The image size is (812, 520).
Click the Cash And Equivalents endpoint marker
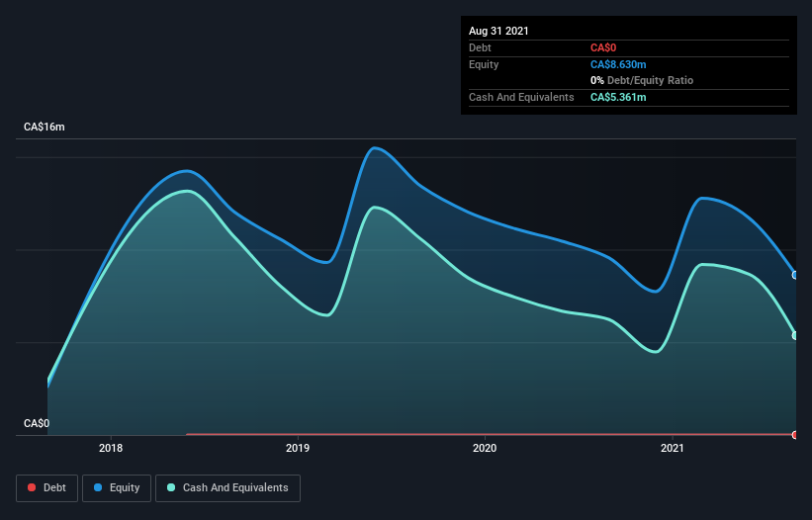pyautogui.click(x=795, y=335)
